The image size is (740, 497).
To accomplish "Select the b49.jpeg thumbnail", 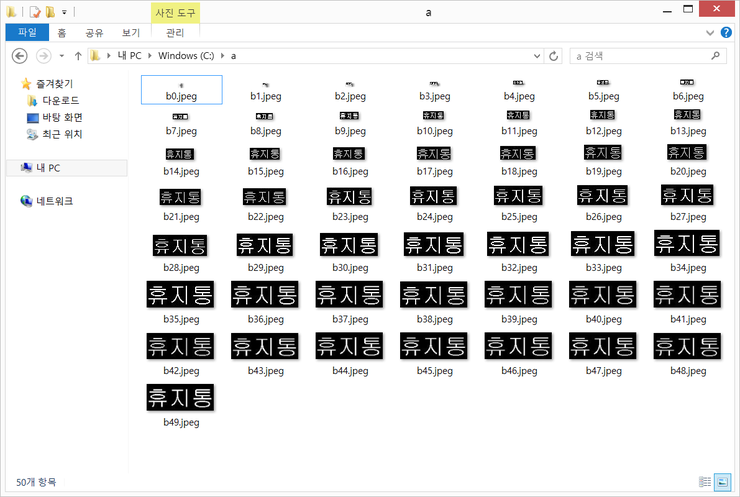I will pos(181,397).
